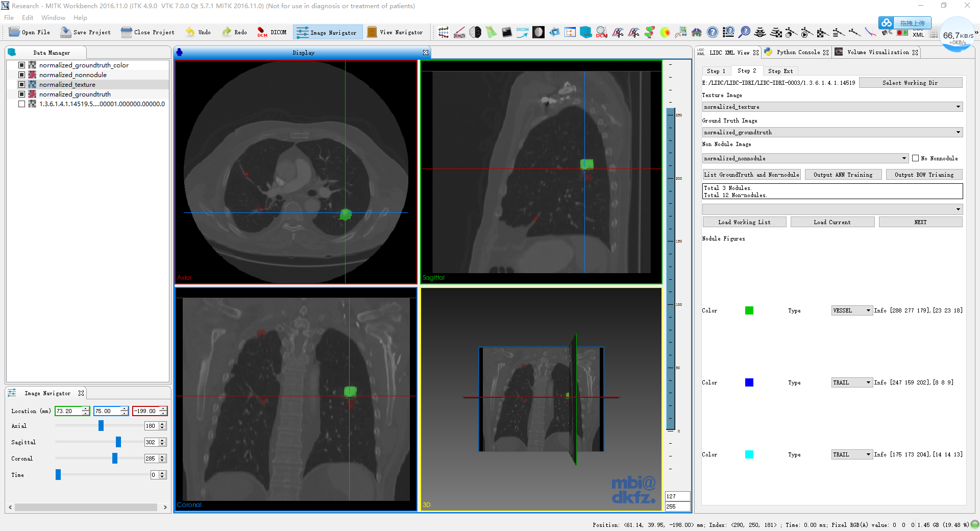Click the Axial slice number field
980x531 pixels.
151,426
